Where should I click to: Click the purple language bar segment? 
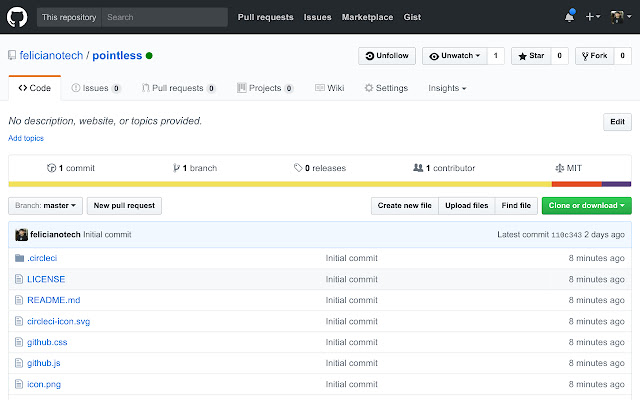tap(616, 184)
